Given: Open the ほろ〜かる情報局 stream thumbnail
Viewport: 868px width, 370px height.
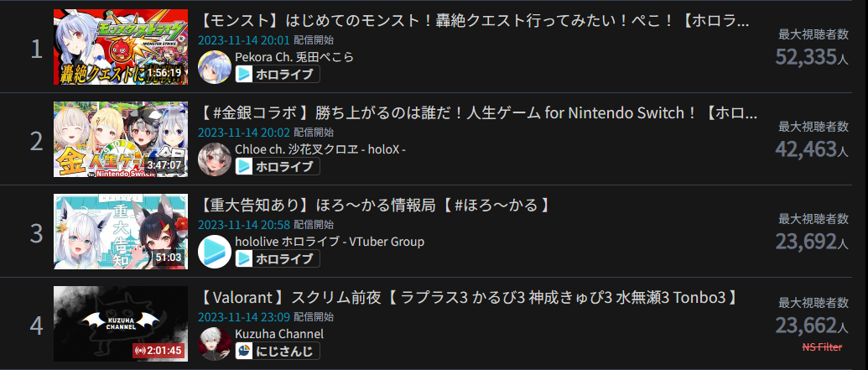Looking at the screenshot, I should [121, 232].
